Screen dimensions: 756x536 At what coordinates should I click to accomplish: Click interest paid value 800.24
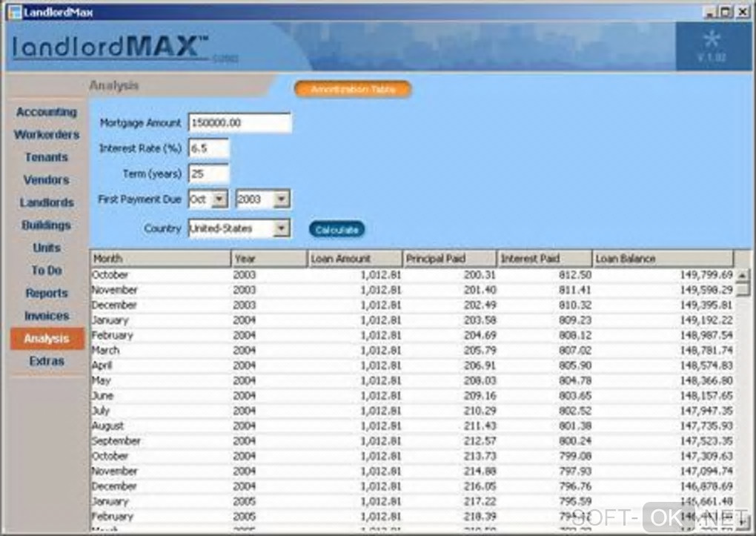574,441
